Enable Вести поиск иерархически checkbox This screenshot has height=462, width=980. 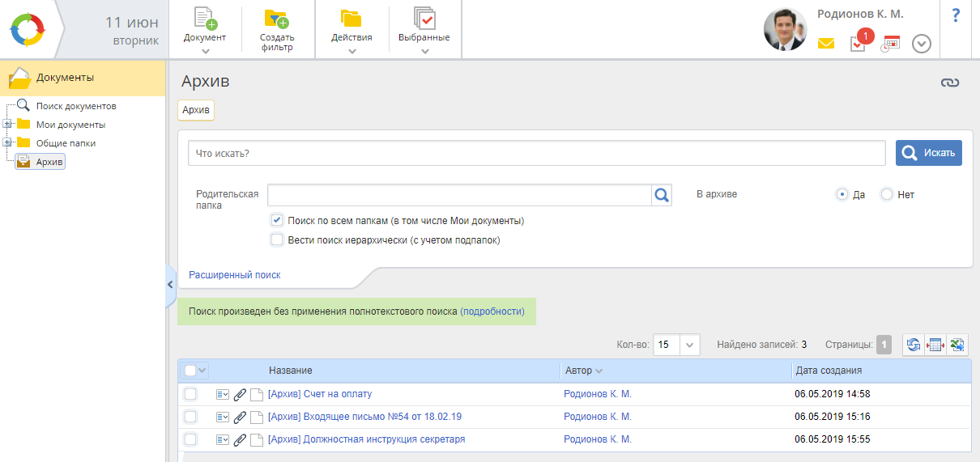277,239
